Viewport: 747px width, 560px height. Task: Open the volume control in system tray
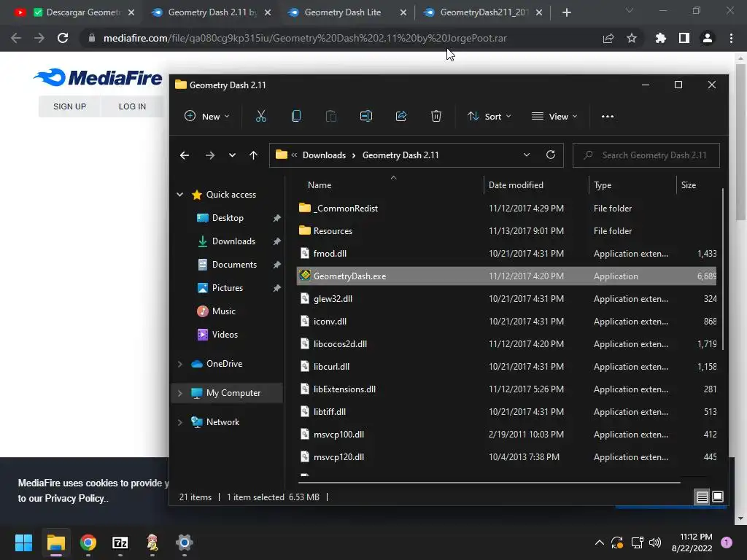655,542
